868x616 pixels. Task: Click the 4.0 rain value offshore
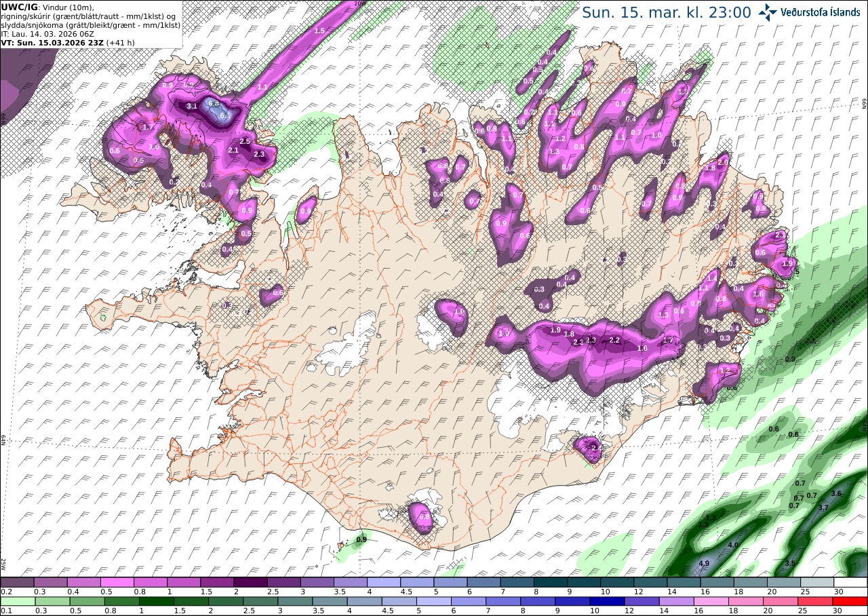pyautogui.click(x=733, y=545)
